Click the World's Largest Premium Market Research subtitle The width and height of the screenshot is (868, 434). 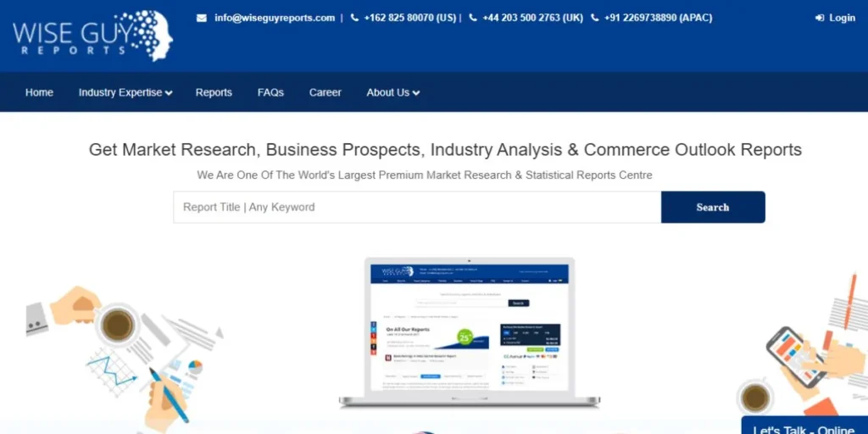pos(425,175)
